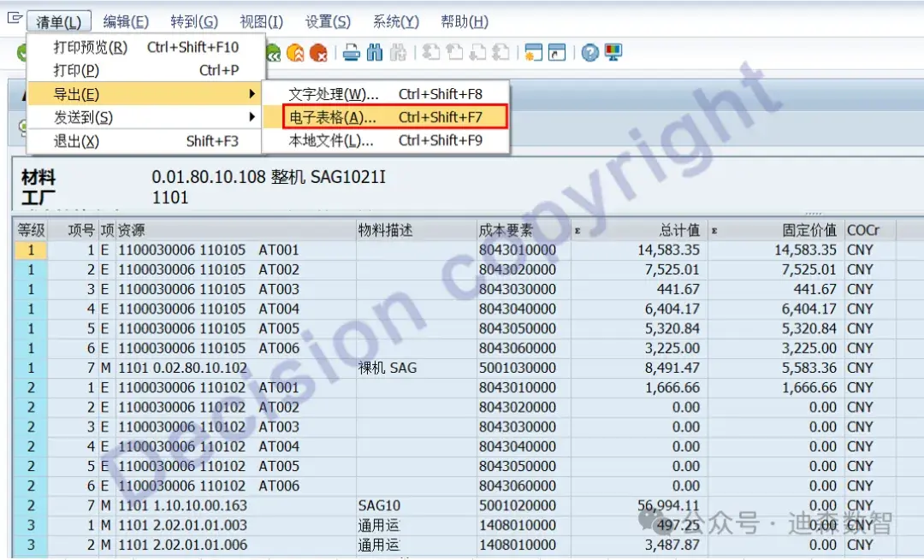Image resolution: width=924 pixels, height=560 pixels.
Task: Click the 成本要素 column header
Action: click(505, 229)
